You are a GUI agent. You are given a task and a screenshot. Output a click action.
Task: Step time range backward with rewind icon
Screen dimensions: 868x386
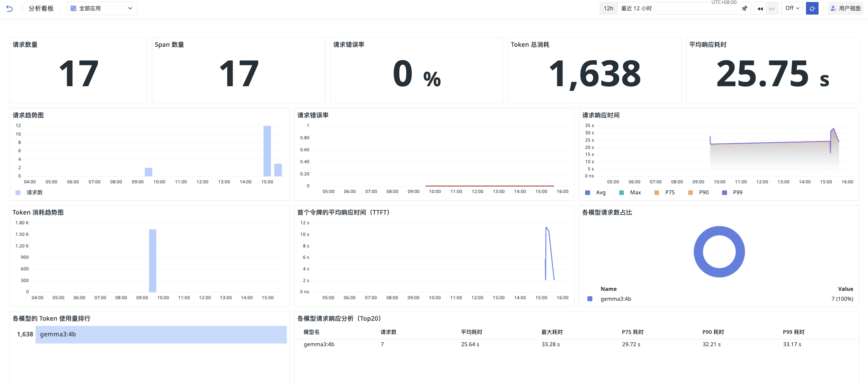coord(760,8)
